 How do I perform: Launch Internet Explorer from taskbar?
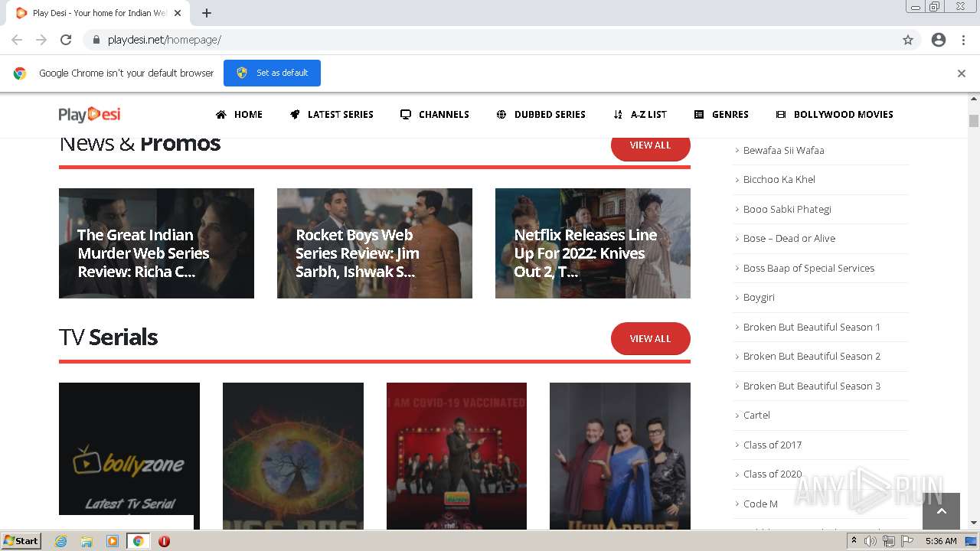coord(60,541)
